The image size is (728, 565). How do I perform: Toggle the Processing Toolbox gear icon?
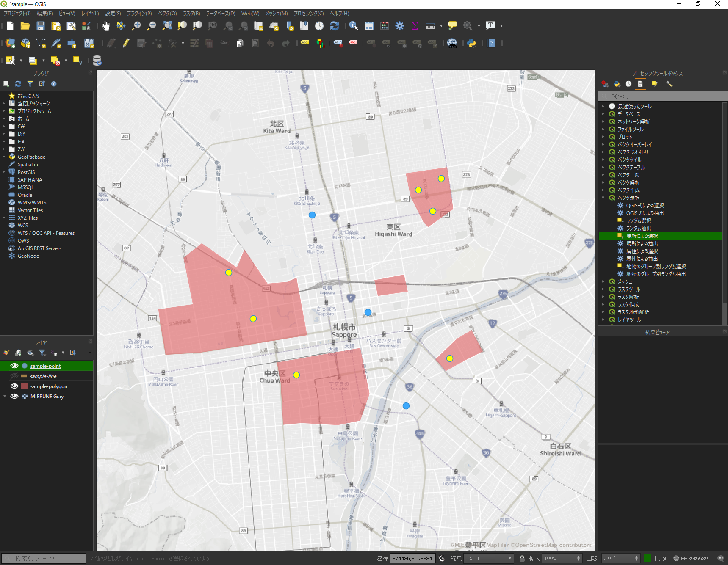point(400,26)
